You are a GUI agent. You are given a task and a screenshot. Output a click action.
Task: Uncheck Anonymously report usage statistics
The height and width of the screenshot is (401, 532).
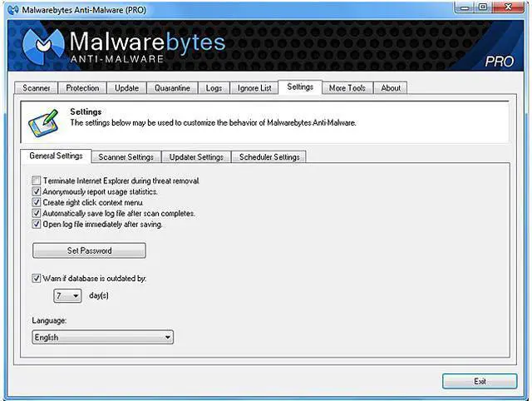pyautogui.click(x=37, y=191)
